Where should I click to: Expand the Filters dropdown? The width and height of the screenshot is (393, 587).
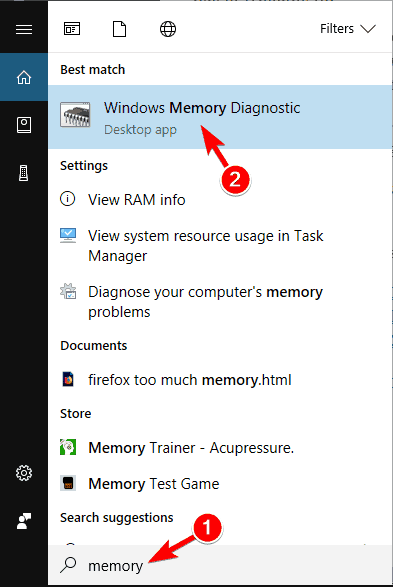point(348,29)
